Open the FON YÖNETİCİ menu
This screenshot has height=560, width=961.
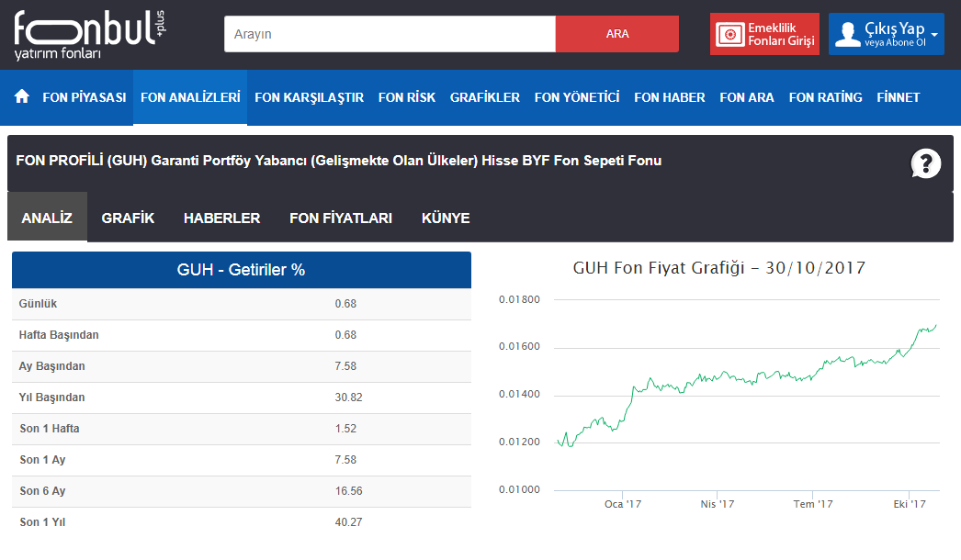coord(577,97)
